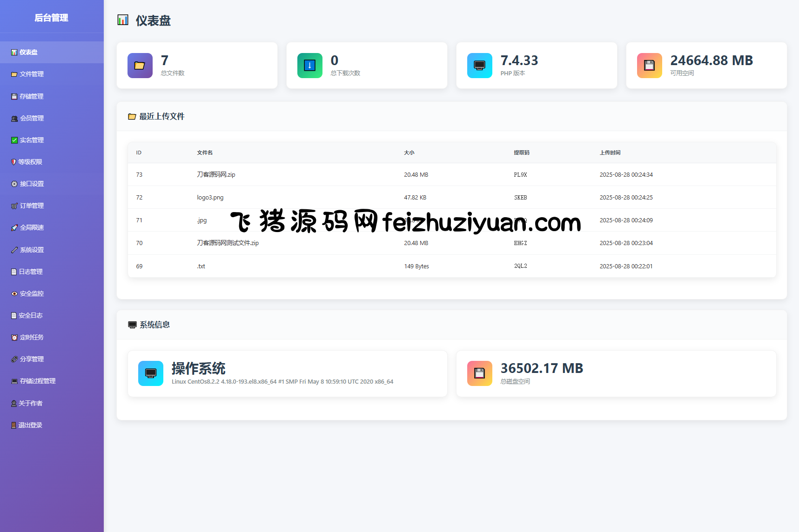Click the folder icon in total files card
The height and width of the screenshot is (532, 799).
(140, 66)
